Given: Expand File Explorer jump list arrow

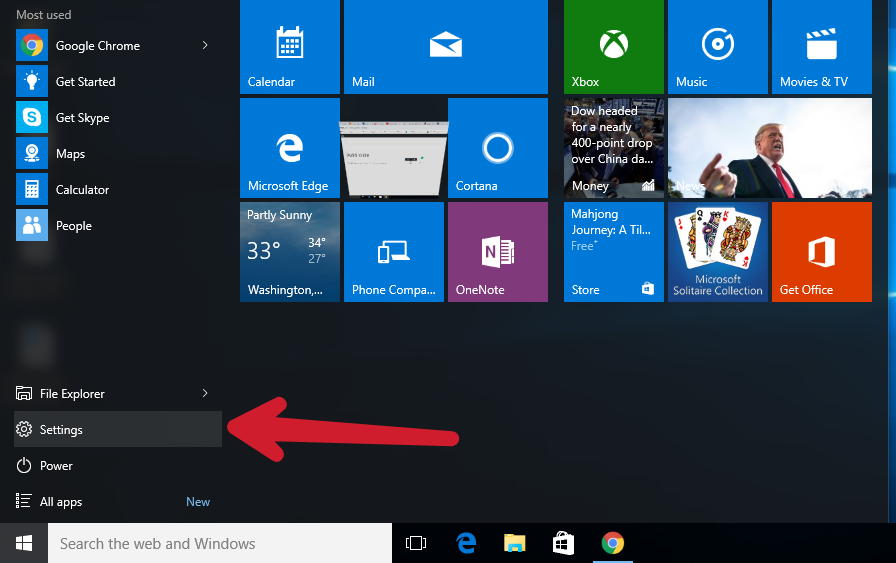Looking at the screenshot, I should 205,393.
